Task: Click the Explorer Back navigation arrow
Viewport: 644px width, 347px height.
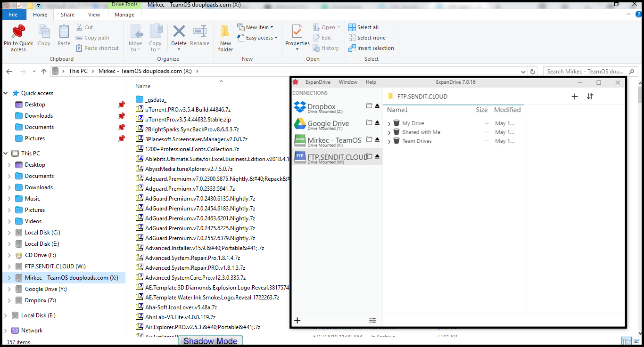Action: coord(8,72)
